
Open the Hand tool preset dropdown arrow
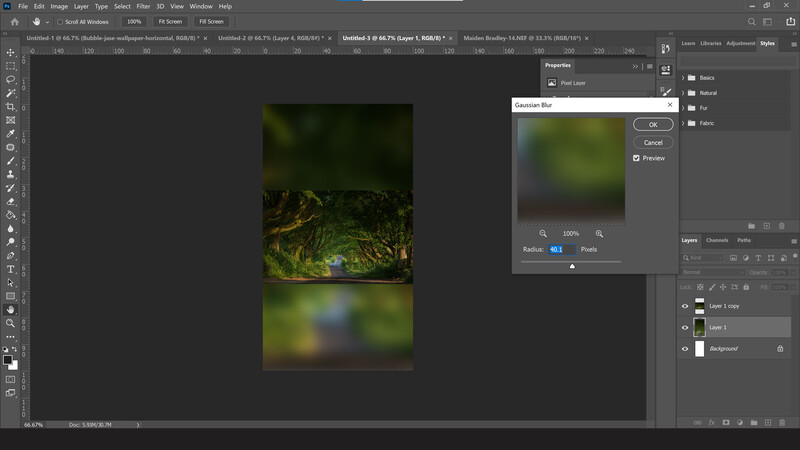[x=47, y=22]
